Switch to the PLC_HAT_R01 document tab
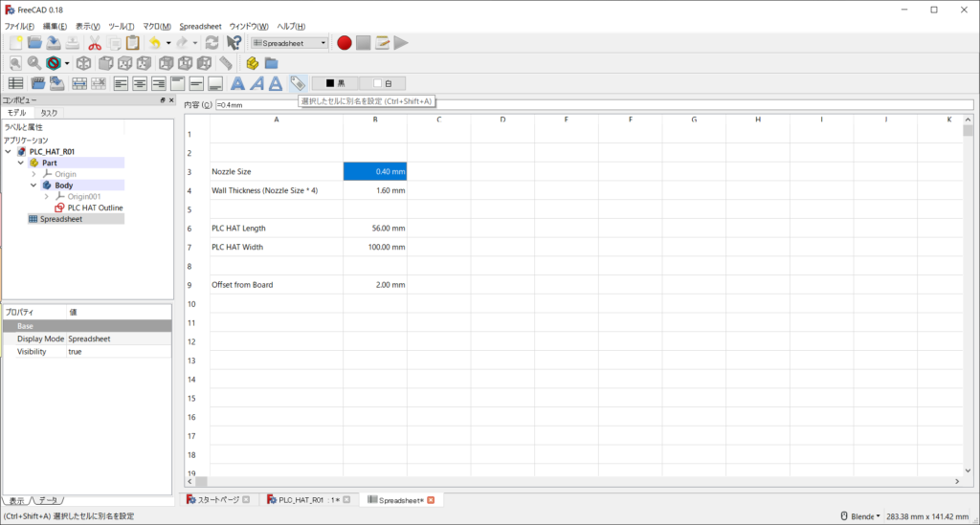 click(304, 499)
